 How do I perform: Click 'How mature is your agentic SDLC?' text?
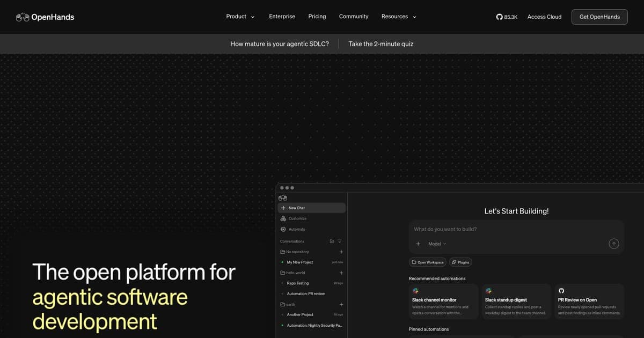click(x=280, y=44)
